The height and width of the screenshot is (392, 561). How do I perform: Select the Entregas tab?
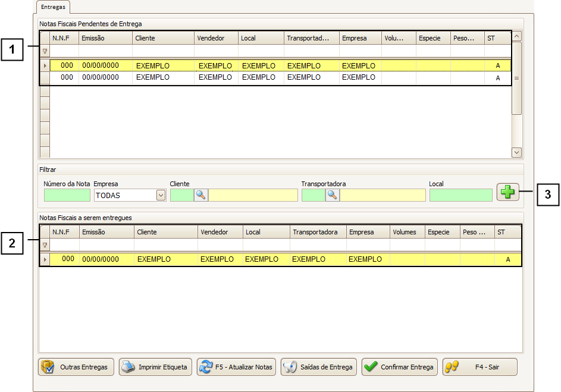pyautogui.click(x=54, y=7)
